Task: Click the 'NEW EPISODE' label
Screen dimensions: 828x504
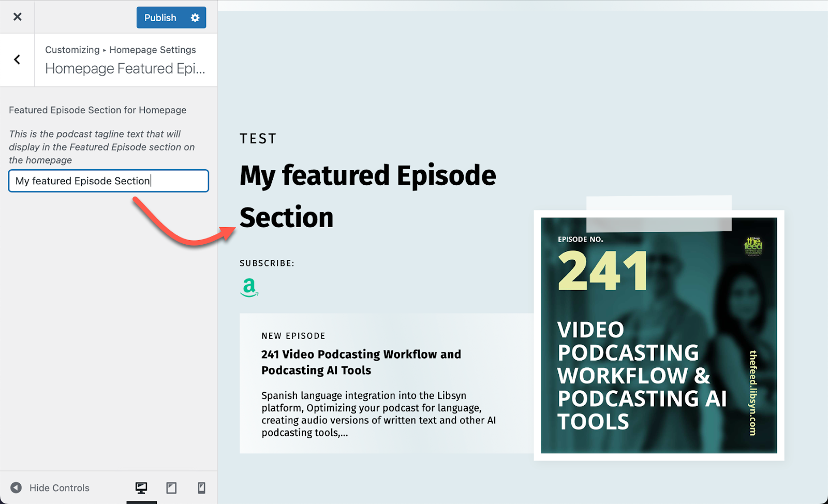Action: [x=293, y=336]
